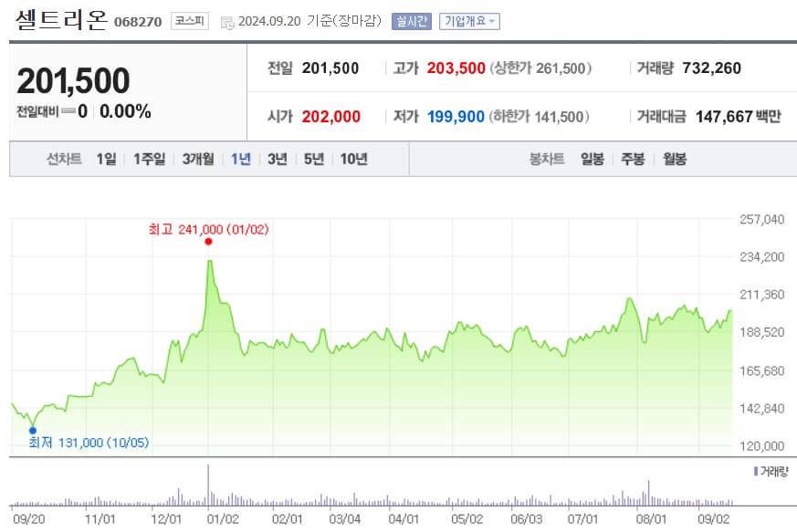
Task: Click the 0.00% change value
Action: point(125,111)
